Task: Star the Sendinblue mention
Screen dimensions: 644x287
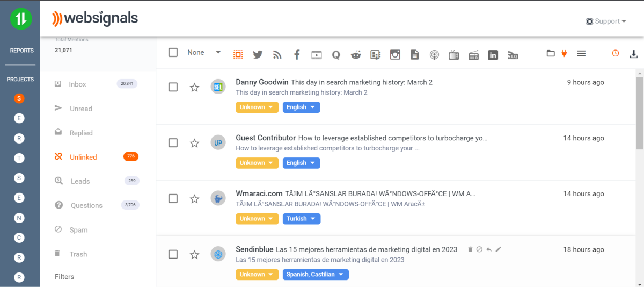Action: point(195,254)
